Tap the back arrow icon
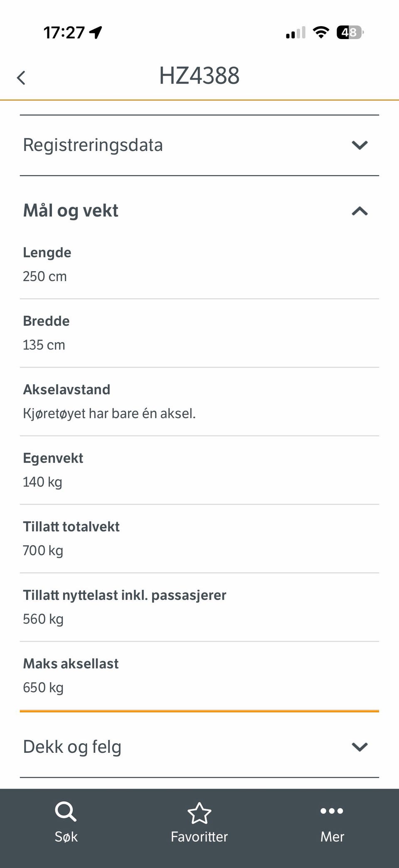Image resolution: width=399 pixels, height=868 pixels. 21,78
